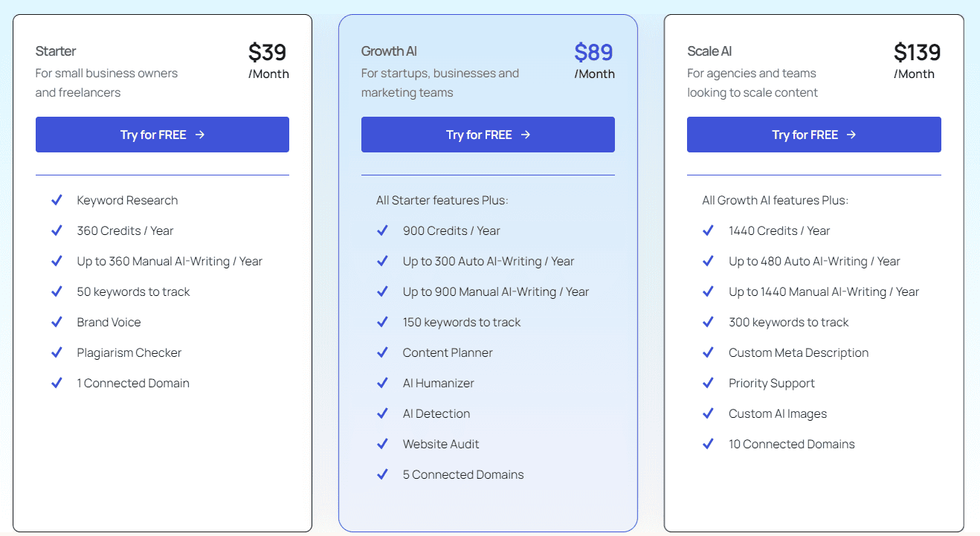This screenshot has height=536, width=980.
Task: Click the $39 price on Starter plan
Action: point(268,53)
